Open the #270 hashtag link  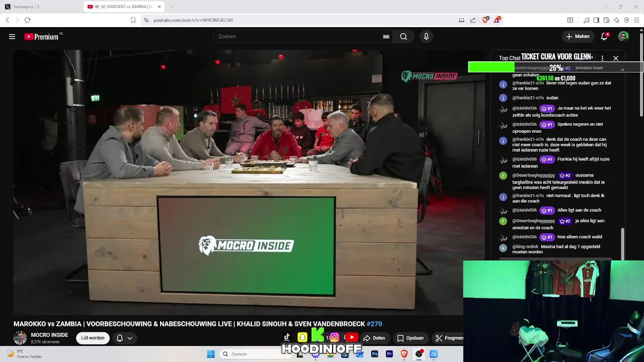[374, 324]
